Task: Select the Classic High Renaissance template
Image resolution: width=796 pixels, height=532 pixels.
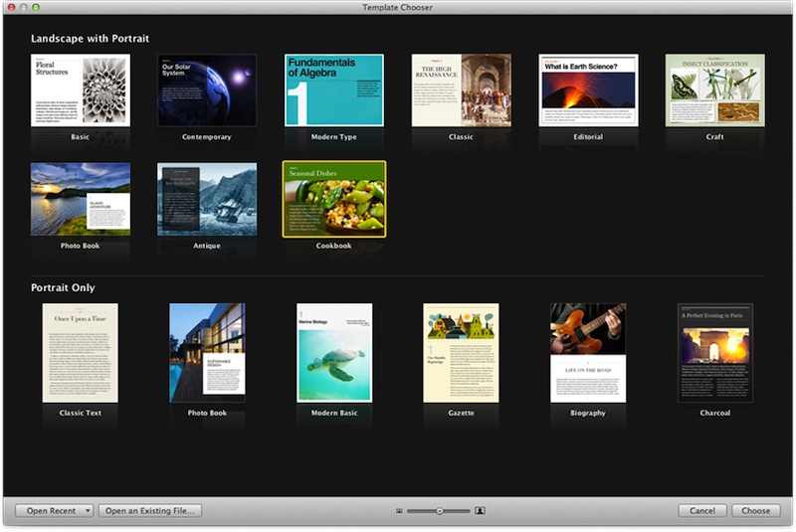Action: point(461,90)
